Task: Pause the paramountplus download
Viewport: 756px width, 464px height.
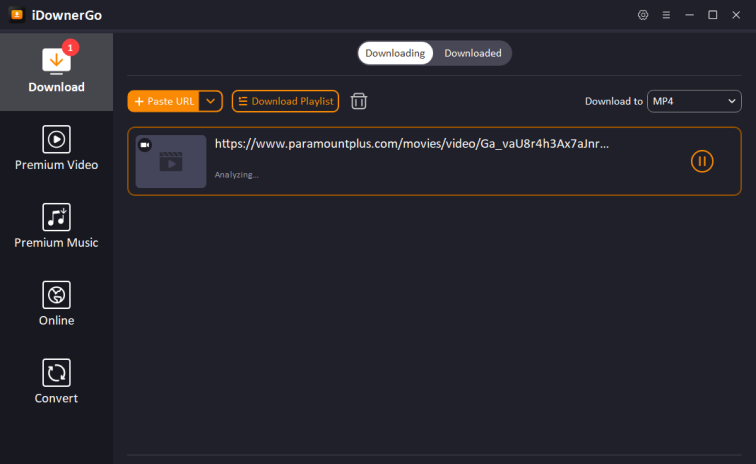Action: point(702,161)
